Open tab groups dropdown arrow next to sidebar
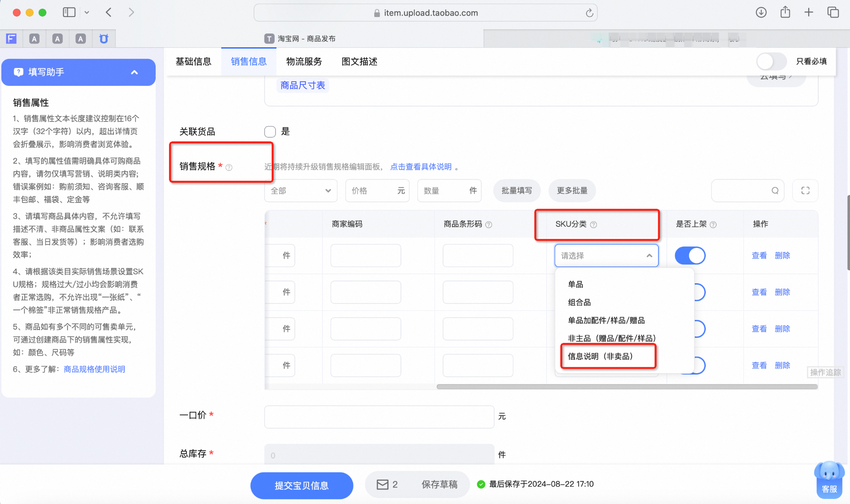The image size is (850, 504). (87, 13)
